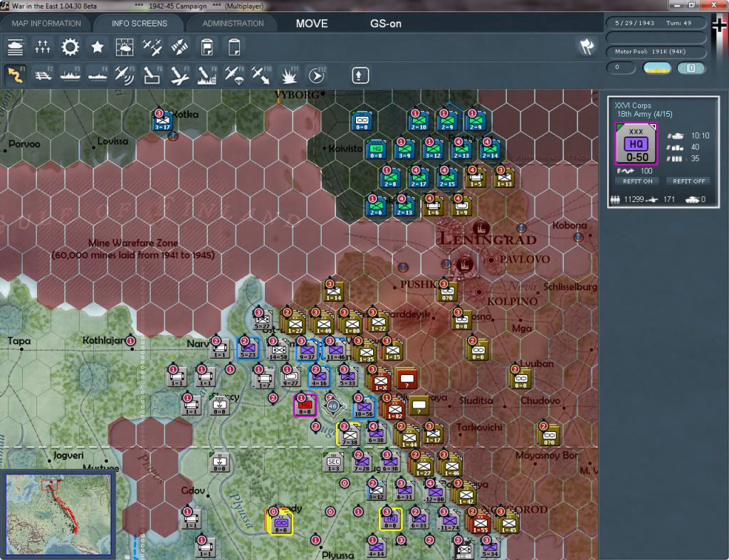Select the 2=10 Finnish unit counter

tap(419, 121)
